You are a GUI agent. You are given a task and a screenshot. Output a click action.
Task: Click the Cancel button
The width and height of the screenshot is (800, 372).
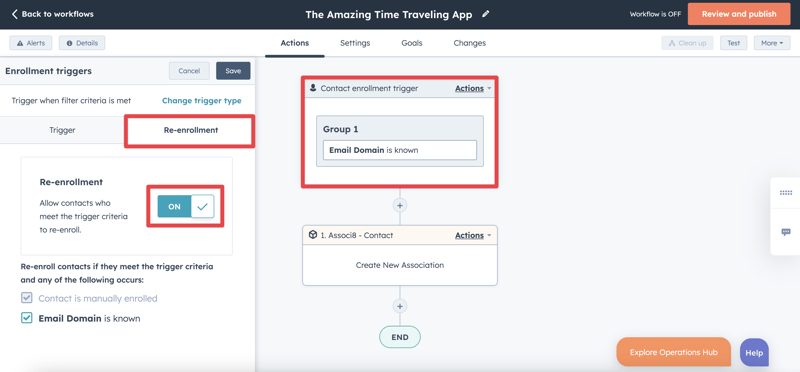[189, 71]
